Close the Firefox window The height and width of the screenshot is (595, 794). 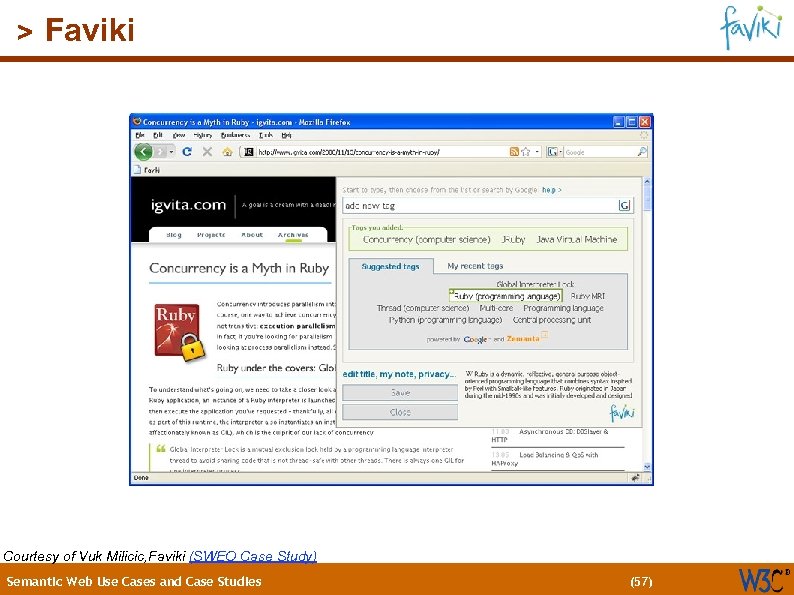pyautogui.click(x=644, y=122)
